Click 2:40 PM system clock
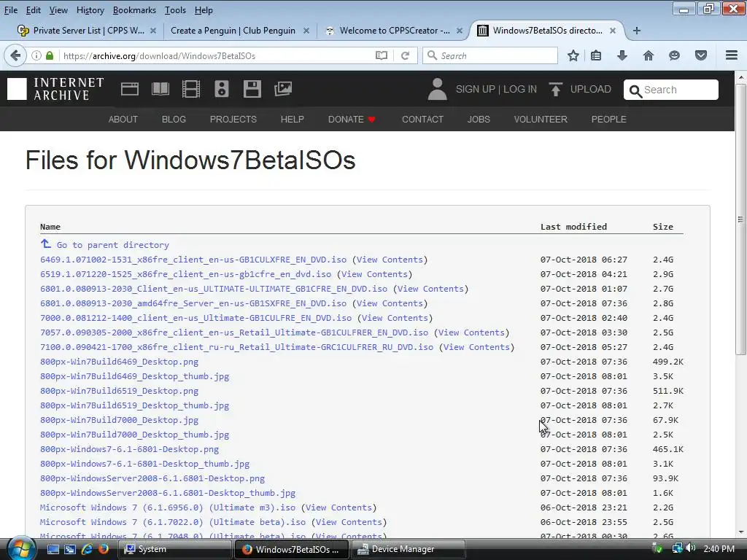Viewport: 747px width, 560px height. [x=719, y=549]
